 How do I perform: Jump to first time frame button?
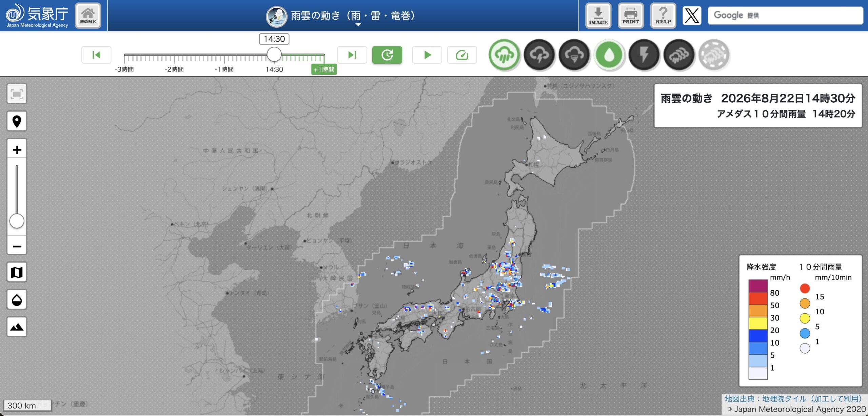pyautogui.click(x=96, y=55)
